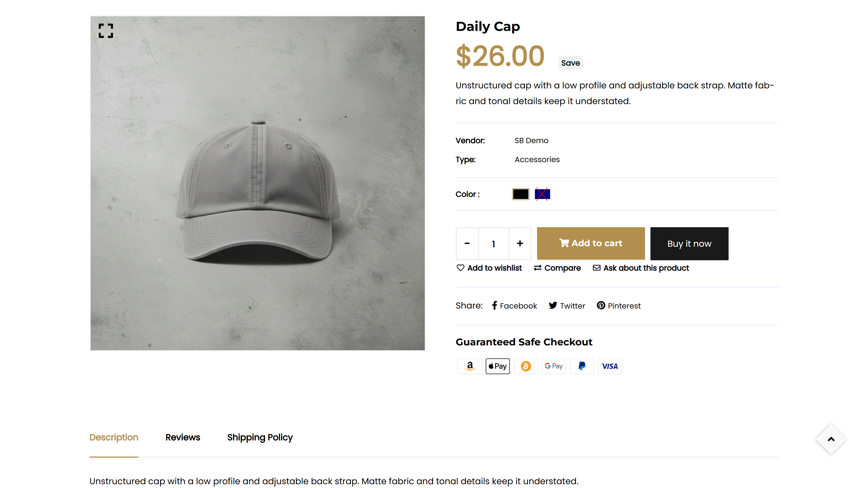Screen dimensions: 868x488
Task: Select Apple Pay payment option
Action: (x=498, y=366)
